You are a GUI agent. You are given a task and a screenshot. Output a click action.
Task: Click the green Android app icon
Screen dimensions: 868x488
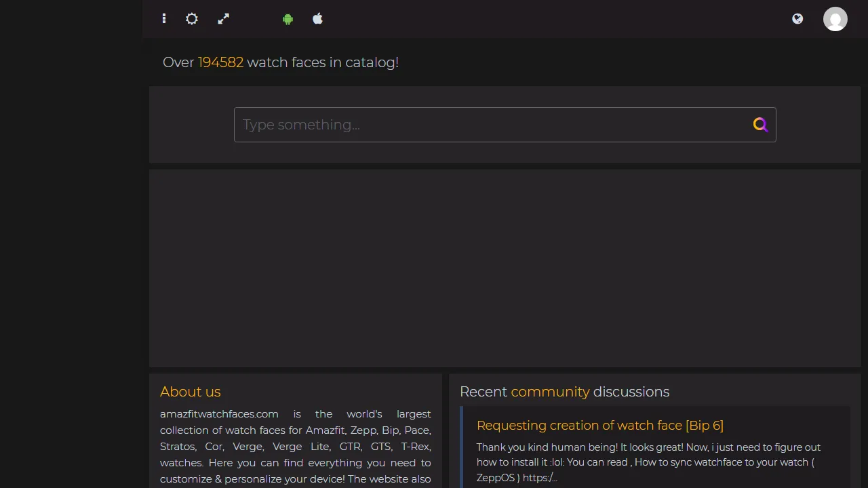coord(288,19)
